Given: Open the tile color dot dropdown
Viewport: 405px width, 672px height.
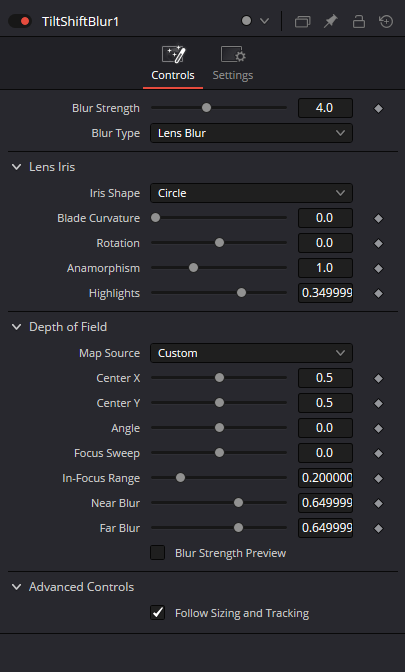Looking at the screenshot, I should (255, 21).
